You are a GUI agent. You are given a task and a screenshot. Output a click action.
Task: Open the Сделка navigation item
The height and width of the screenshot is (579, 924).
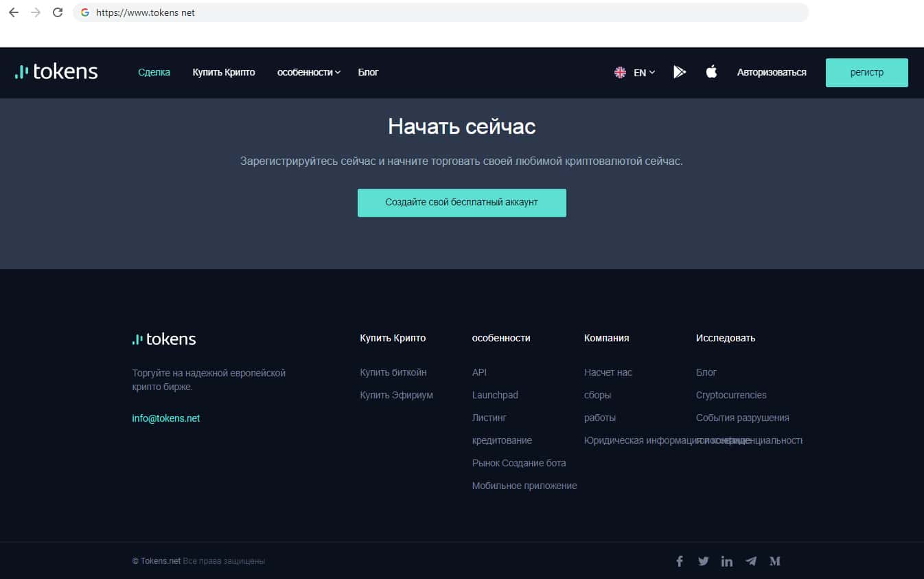pyautogui.click(x=154, y=72)
